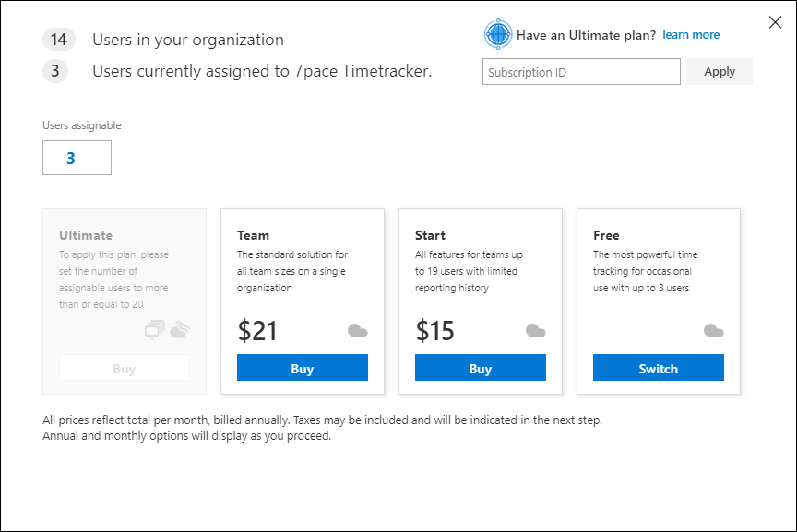Click "Have an Ultimate plan?" text
Screen dimensions: 797x532
[x=586, y=35]
